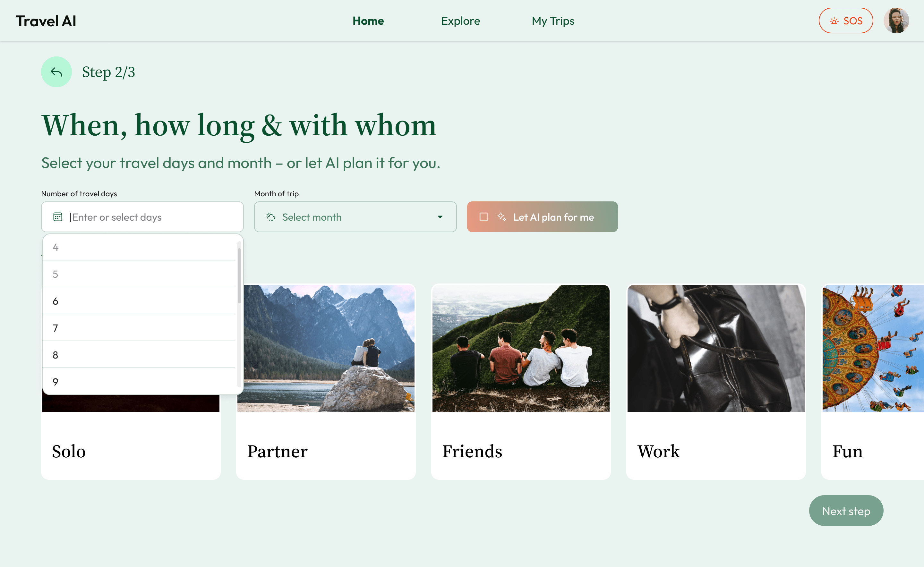
Task: Click the Let AI plan for me button
Action: pos(543,217)
